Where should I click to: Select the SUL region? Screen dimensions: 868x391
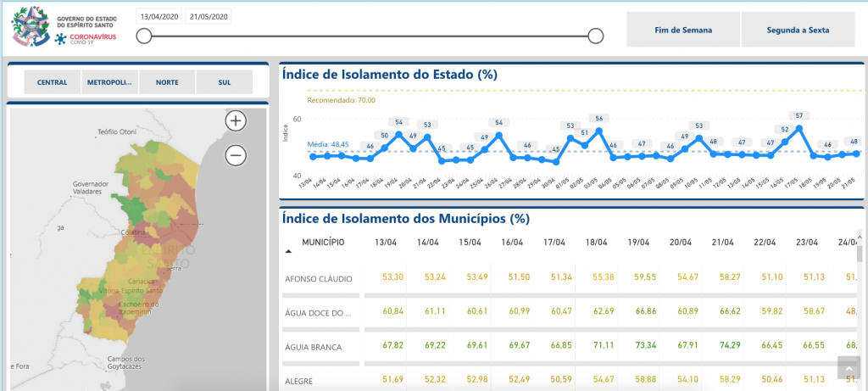tap(225, 82)
